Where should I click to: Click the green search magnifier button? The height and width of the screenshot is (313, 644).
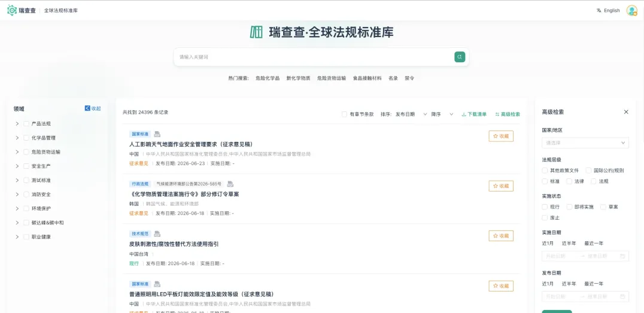460,57
